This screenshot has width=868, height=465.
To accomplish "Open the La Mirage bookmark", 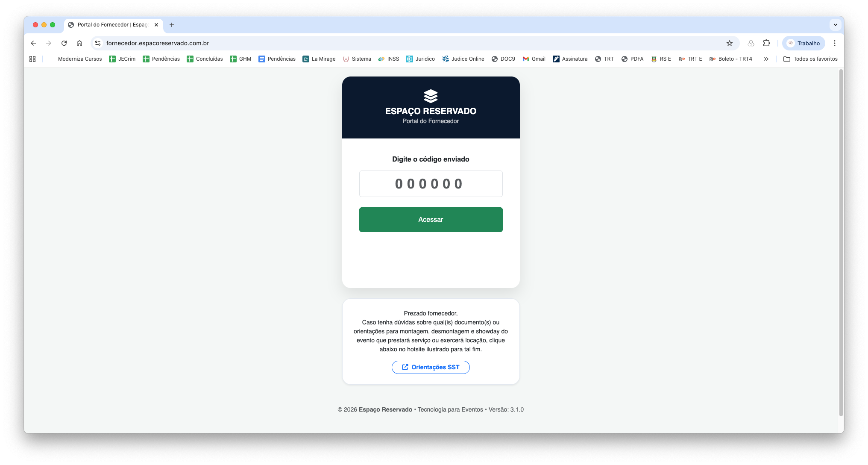I will point(319,59).
